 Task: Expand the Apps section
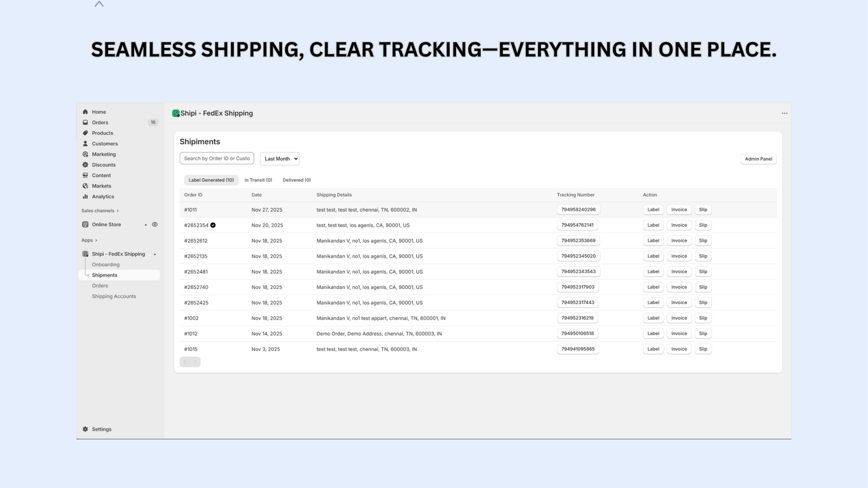88,240
